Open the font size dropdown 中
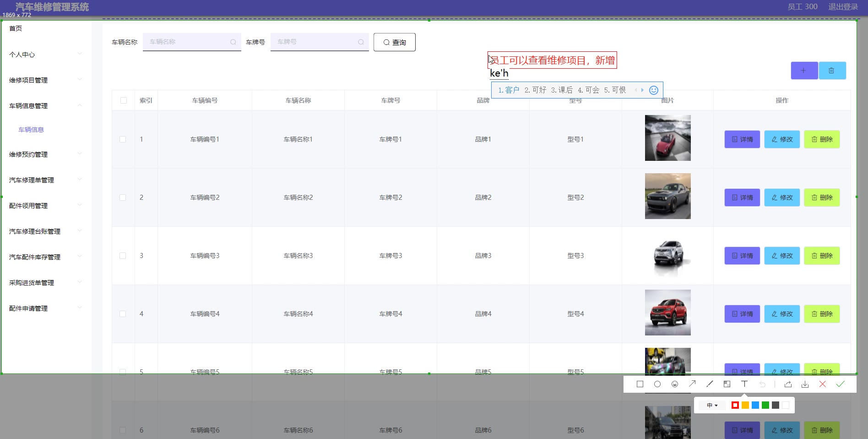 click(712, 405)
